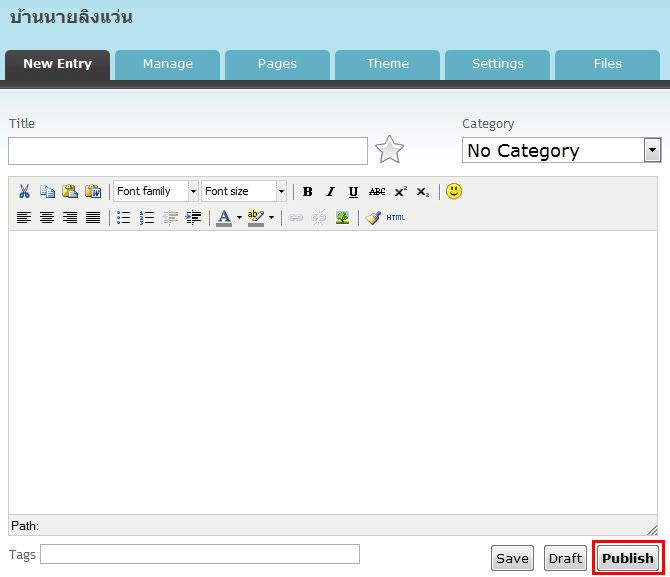The width and height of the screenshot is (670, 577).
Task: Open the Font family dropdown
Action: tap(156, 191)
